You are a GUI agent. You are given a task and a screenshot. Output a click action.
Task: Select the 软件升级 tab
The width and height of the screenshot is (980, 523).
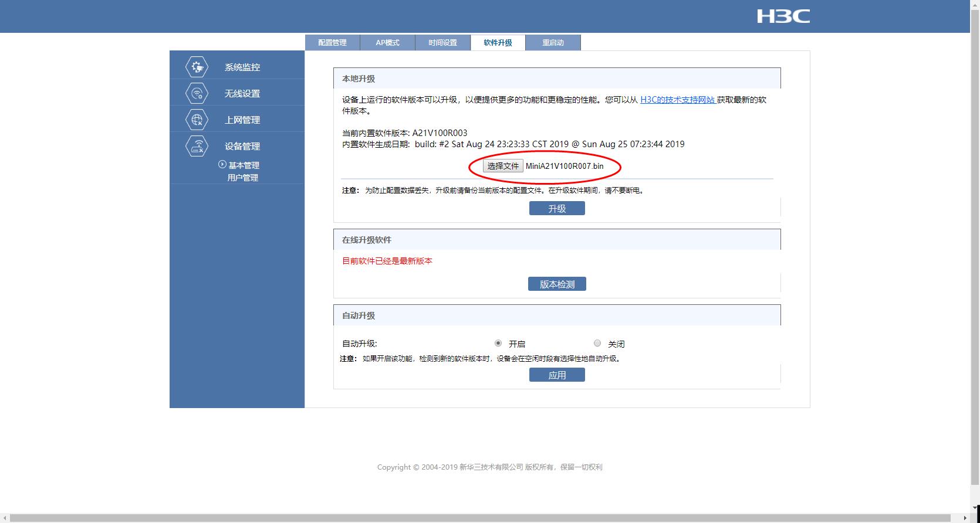(x=498, y=43)
